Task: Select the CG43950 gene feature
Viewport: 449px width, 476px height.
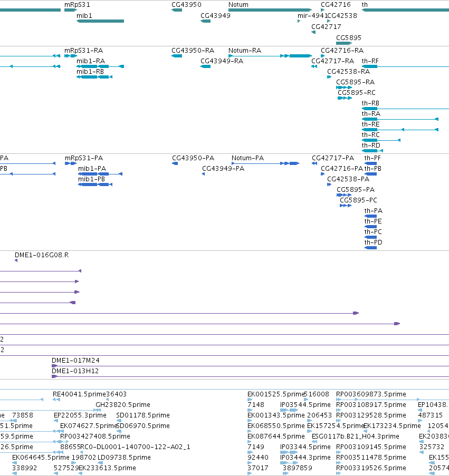Action: 177,10
